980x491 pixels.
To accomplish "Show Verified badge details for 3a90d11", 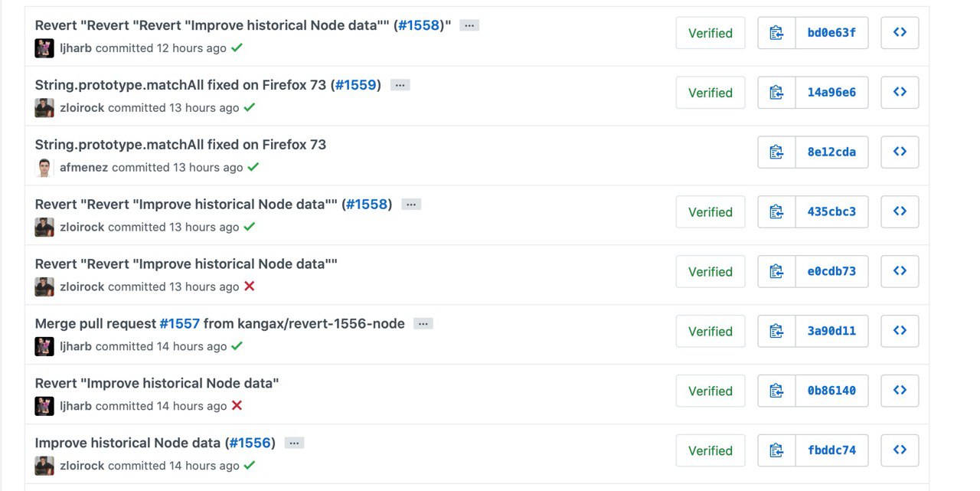I will click(710, 331).
